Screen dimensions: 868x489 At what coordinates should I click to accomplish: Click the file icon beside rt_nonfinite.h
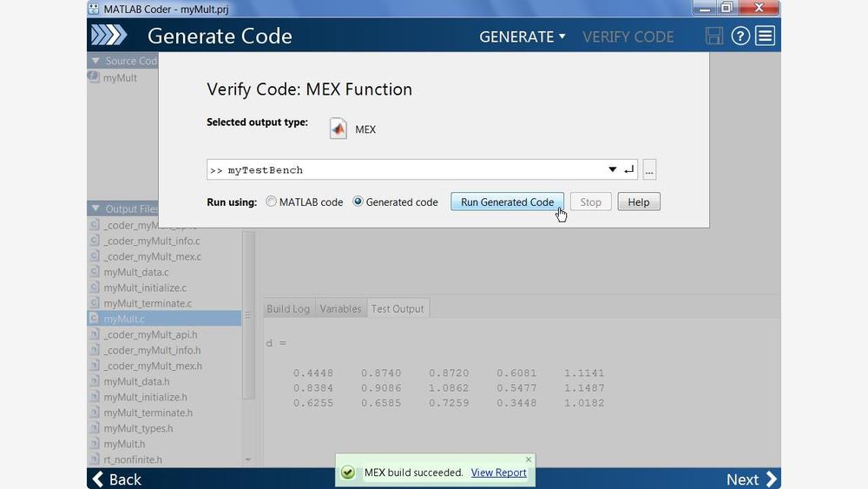pos(94,459)
